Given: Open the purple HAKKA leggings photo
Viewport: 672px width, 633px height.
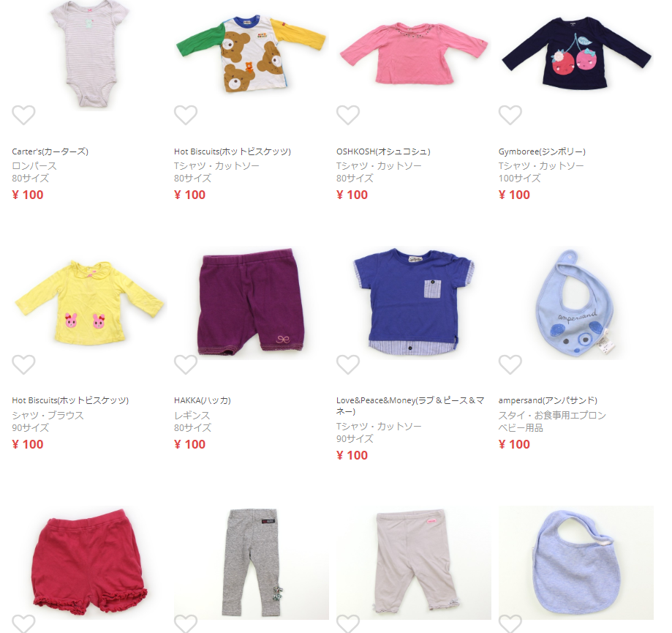Looking at the screenshot, I should (252, 302).
